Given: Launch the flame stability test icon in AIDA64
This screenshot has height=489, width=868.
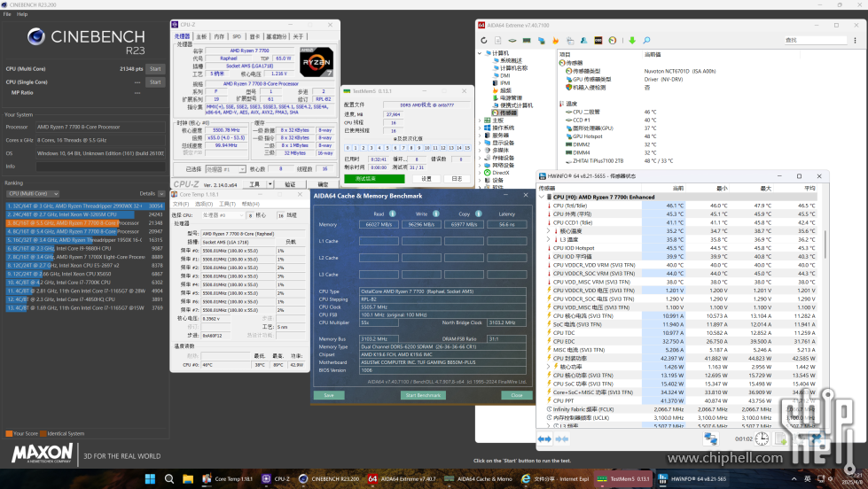Looking at the screenshot, I should pyautogui.click(x=555, y=41).
